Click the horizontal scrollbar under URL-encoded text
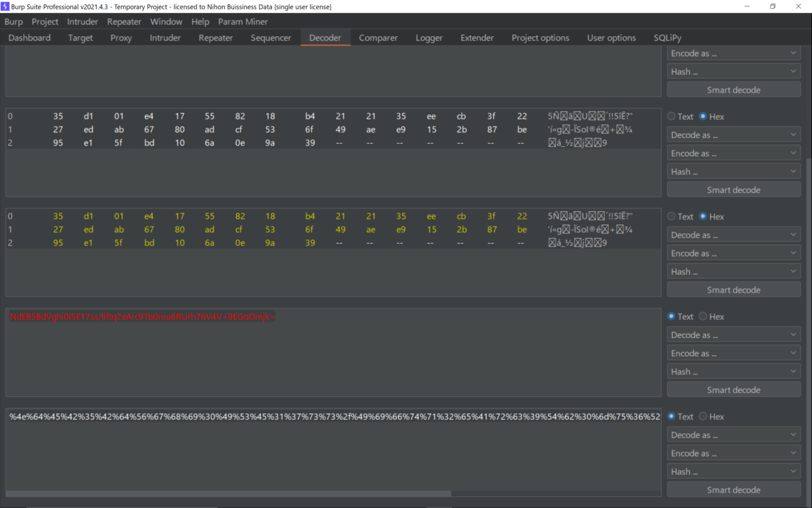 pos(229,494)
